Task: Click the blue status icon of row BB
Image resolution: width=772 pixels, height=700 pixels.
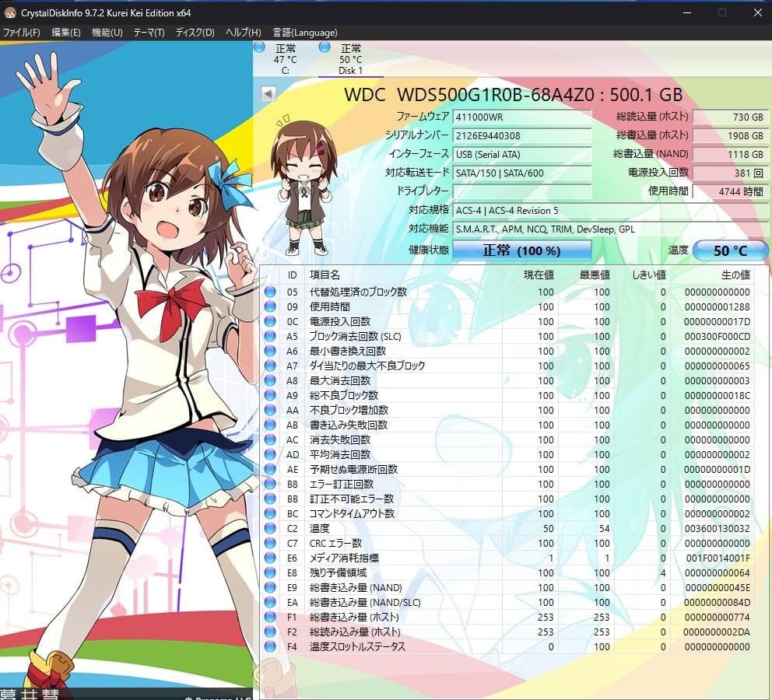Action: click(x=270, y=499)
